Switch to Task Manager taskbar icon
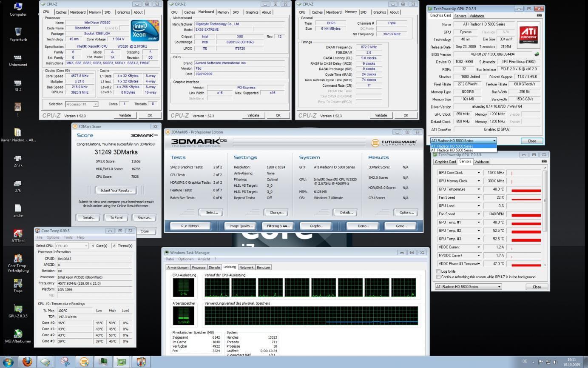Screen dimensions: 588x368 (x=103, y=362)
